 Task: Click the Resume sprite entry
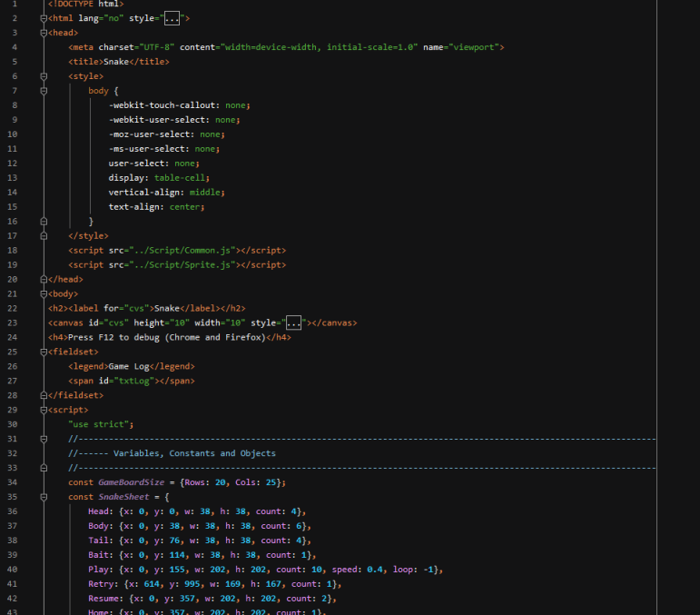pos(212,599)
